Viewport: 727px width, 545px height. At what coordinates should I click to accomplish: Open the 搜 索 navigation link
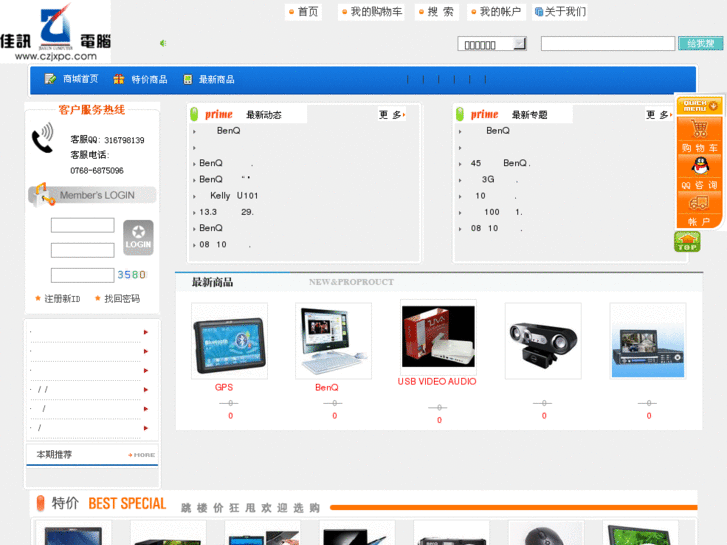(436, 12)
